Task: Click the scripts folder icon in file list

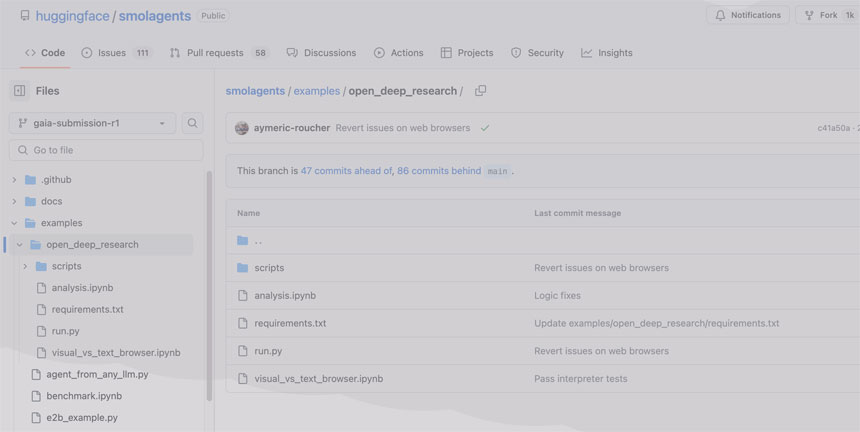Action: tap(242, 268)
